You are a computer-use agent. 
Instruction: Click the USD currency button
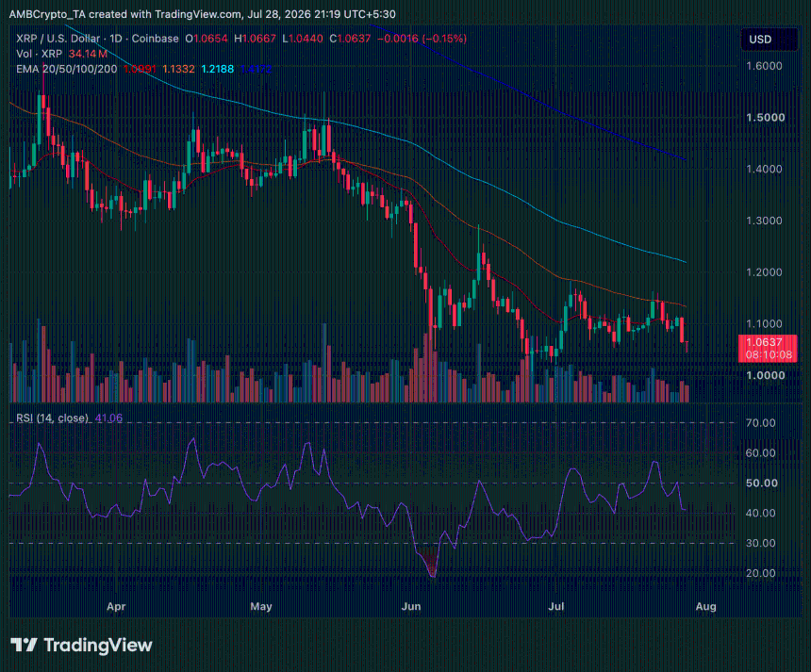click(x=770, y=40)
